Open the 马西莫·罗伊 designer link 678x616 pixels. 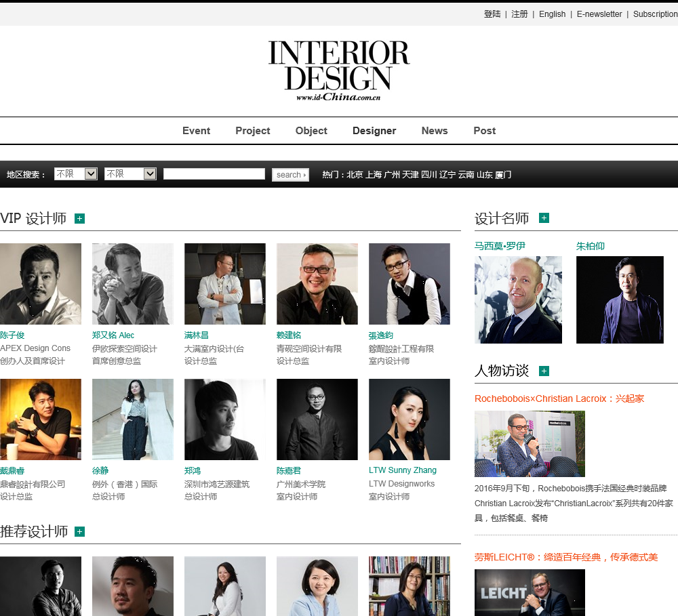pos(500,246)
